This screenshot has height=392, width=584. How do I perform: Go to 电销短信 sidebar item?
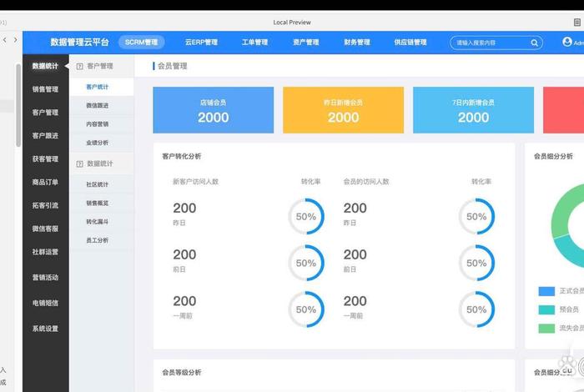point(45,303)
